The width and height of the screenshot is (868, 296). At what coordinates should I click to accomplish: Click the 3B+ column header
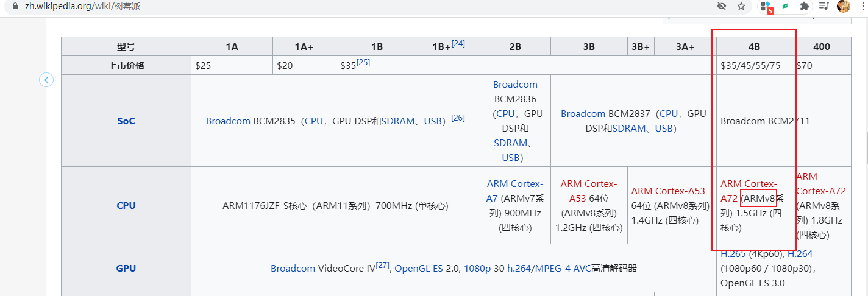coord(641,46)
